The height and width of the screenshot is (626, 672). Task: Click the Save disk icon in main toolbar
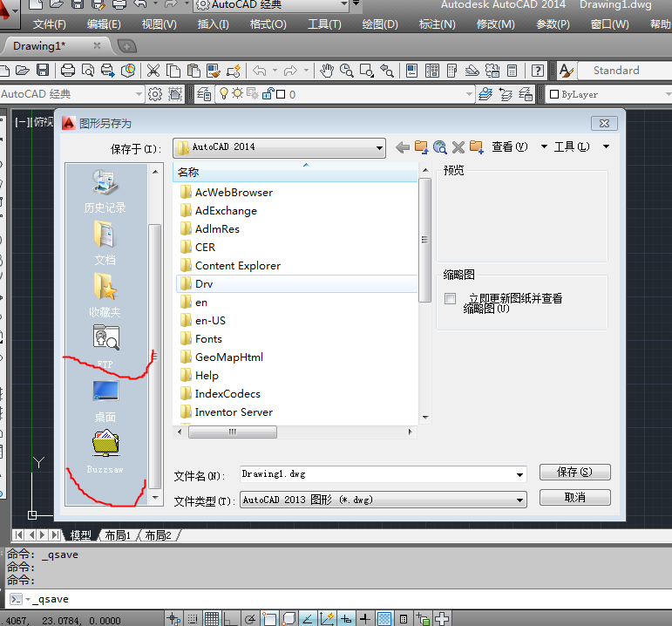click(x=43, y=71)
